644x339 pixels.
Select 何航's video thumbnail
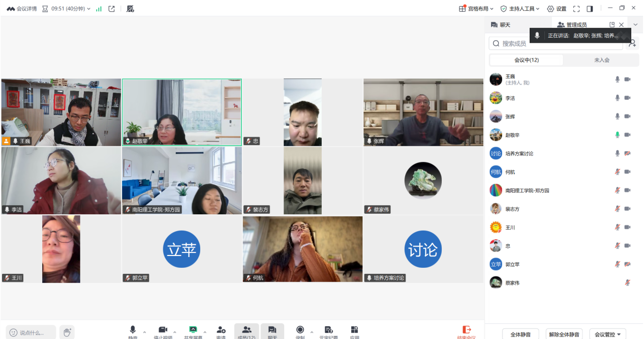click(x=302, y=249)
